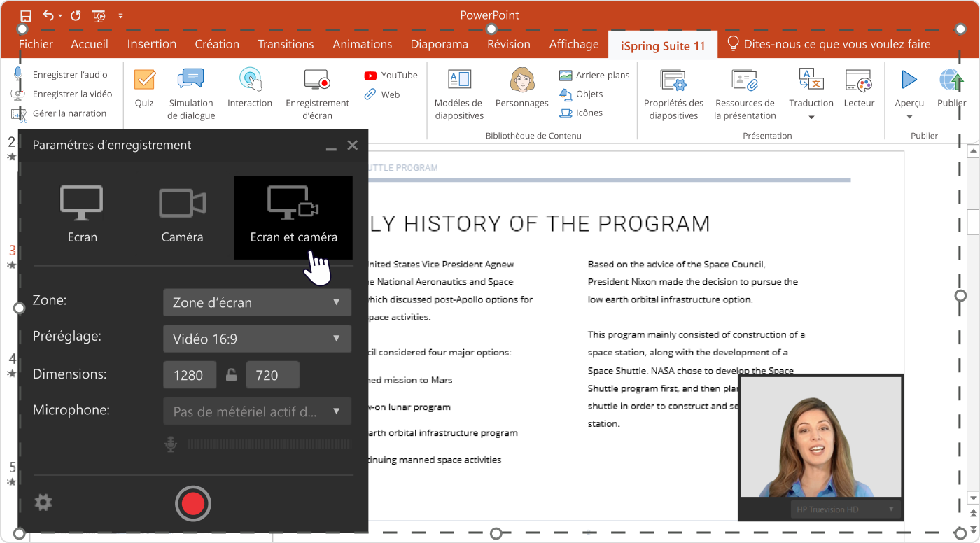Insert a YouTube video link
980x543 pixels.
391,76
